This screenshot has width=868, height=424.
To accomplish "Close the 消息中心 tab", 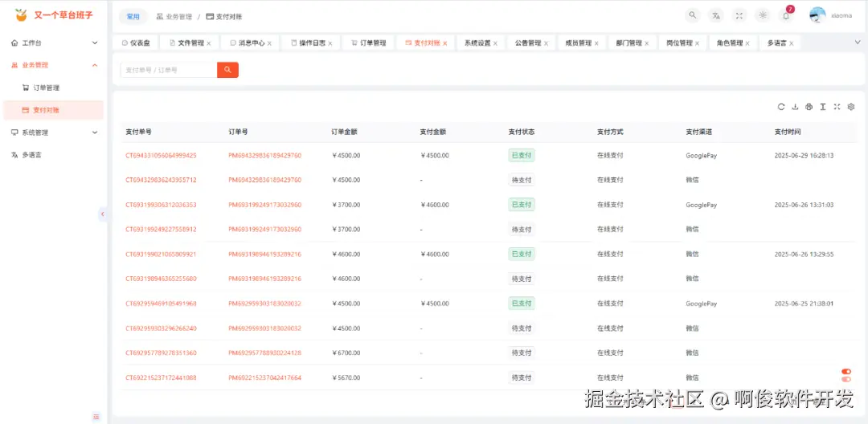I will 269,43.
